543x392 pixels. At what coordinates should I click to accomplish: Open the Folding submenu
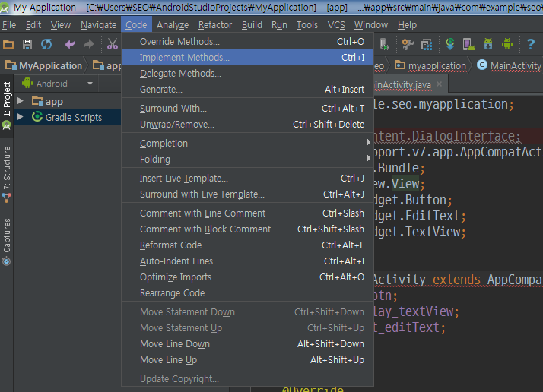coord(247,159)
